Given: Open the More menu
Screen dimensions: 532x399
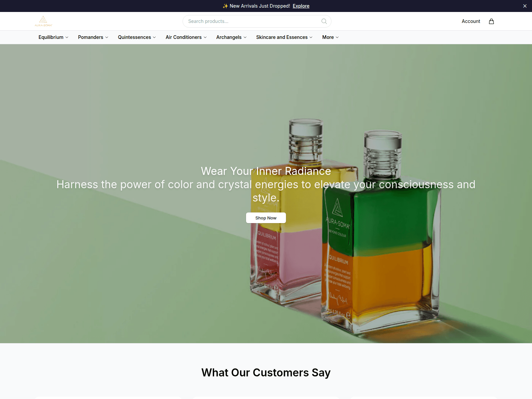Looking at the screenshot, I should (x=330, y=37).
